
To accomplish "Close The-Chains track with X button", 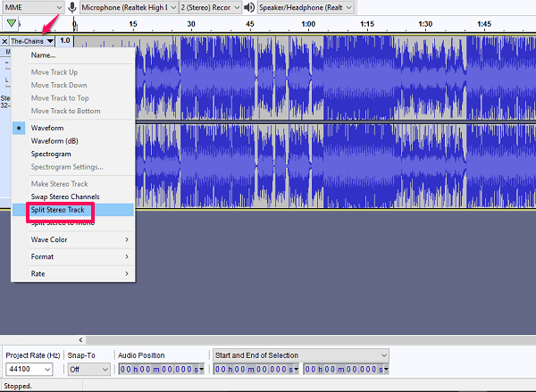I will pos(4,41).
